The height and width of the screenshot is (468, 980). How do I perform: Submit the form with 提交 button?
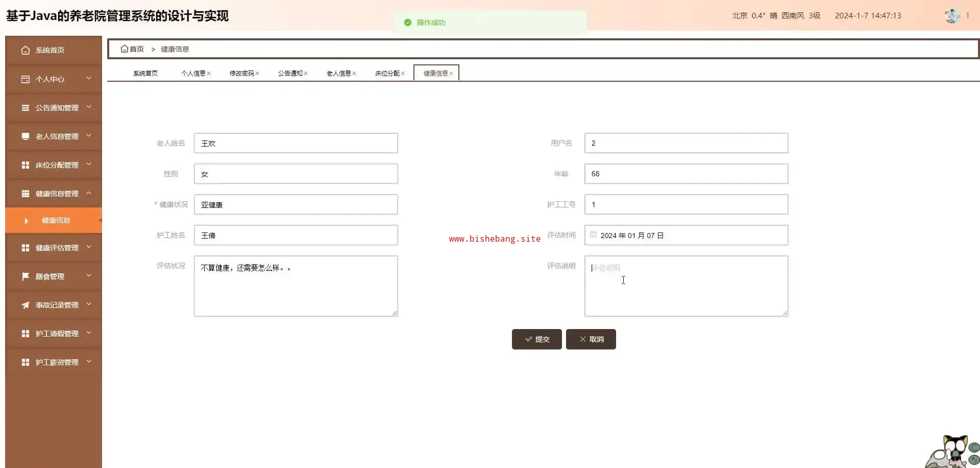(537, 339)
